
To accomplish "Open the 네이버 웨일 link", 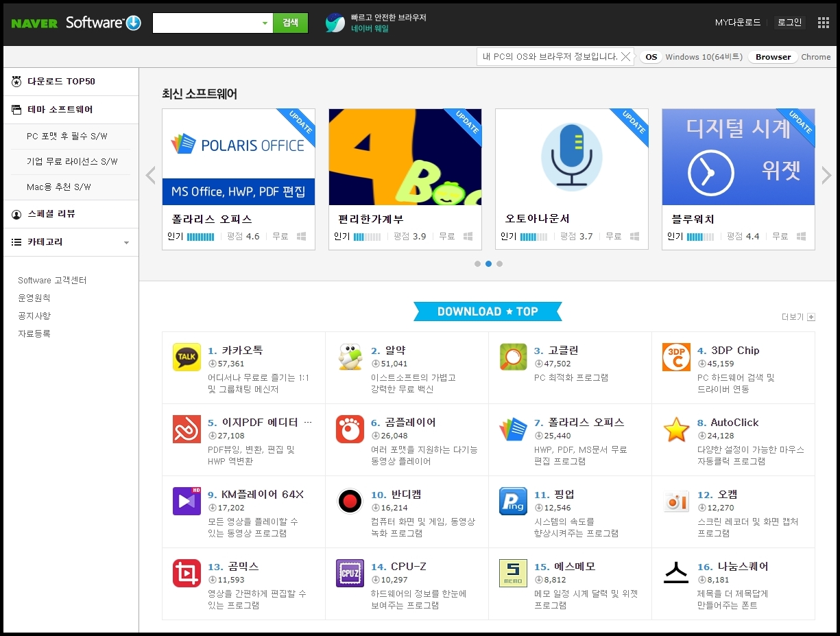I will click(370, 29).
